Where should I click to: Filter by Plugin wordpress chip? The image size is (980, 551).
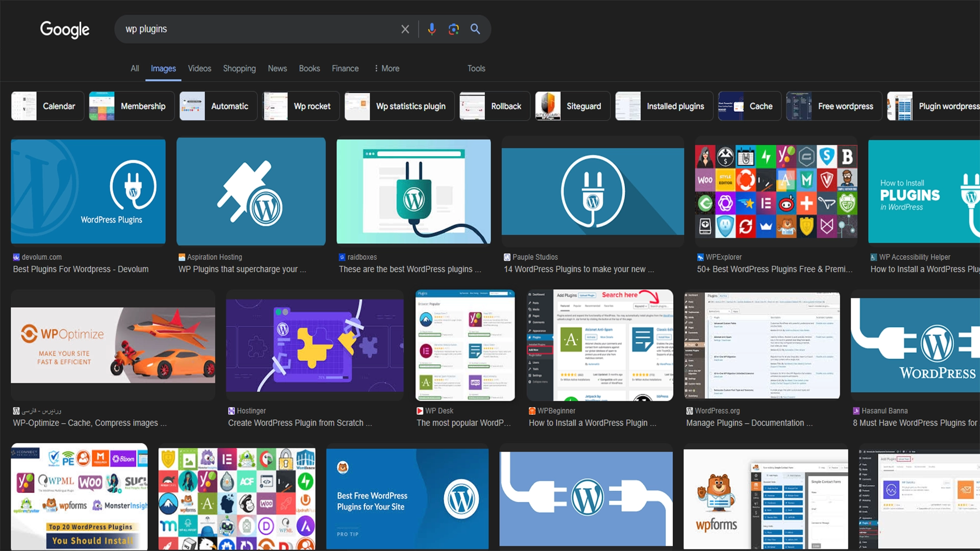934,106
